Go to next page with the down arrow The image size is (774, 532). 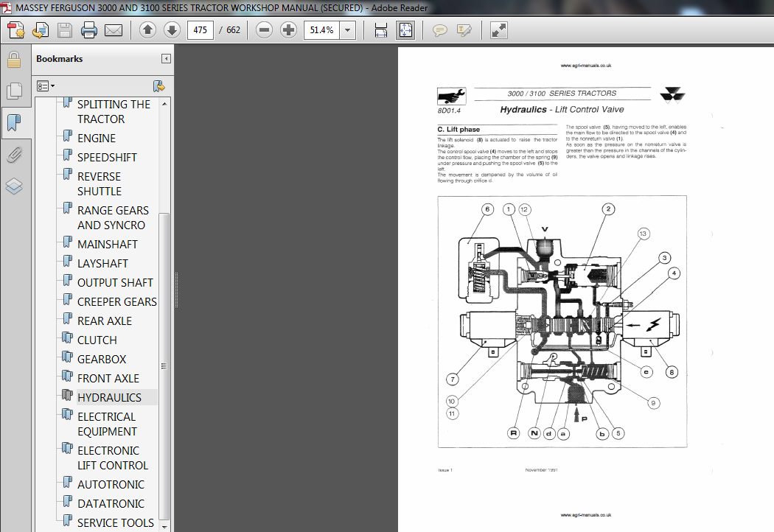[x=172, y=30]
